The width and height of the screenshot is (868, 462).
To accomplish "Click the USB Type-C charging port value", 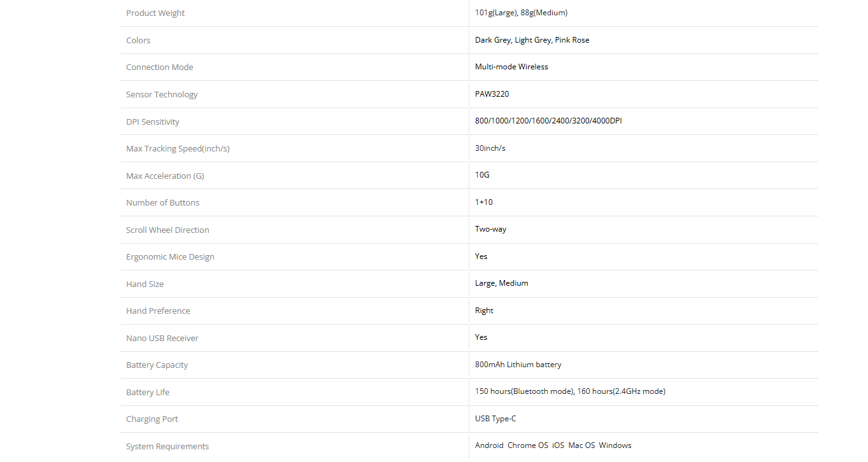I will [x=495, y=419].
